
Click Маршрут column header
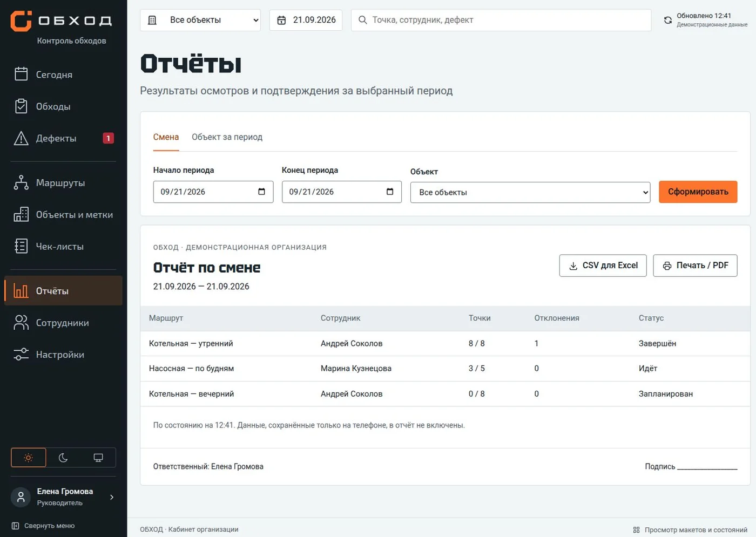(166, 318)
